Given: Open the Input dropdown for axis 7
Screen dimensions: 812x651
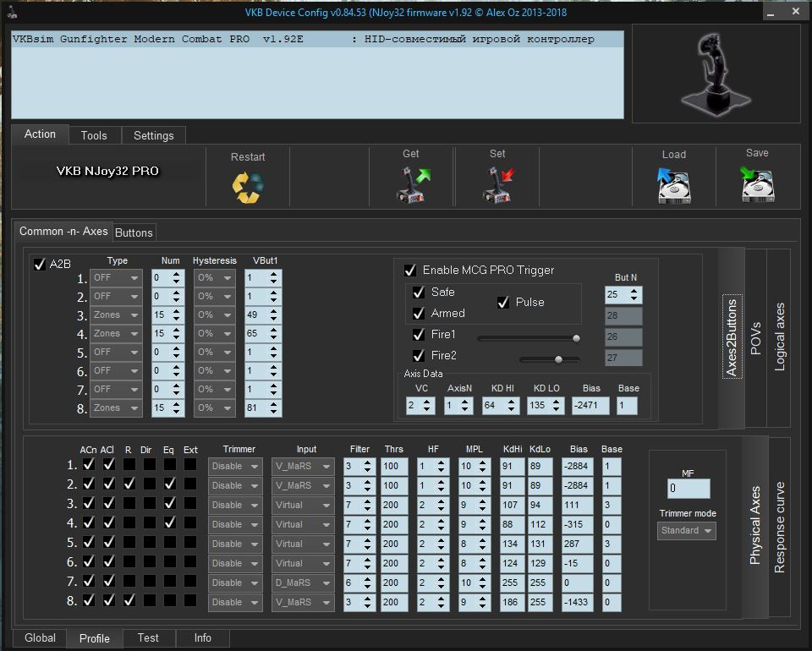Looking at the screenshot, I should tap(303, 583).
